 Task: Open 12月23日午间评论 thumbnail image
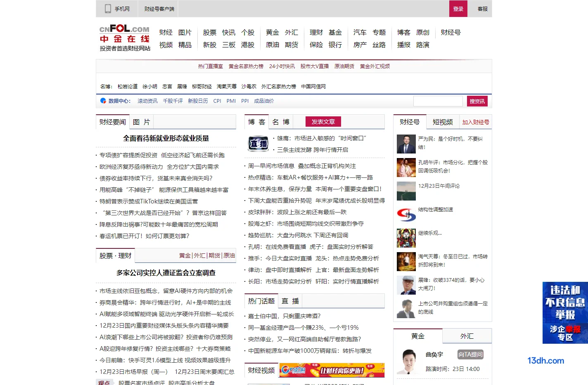[x=406, y=191]
